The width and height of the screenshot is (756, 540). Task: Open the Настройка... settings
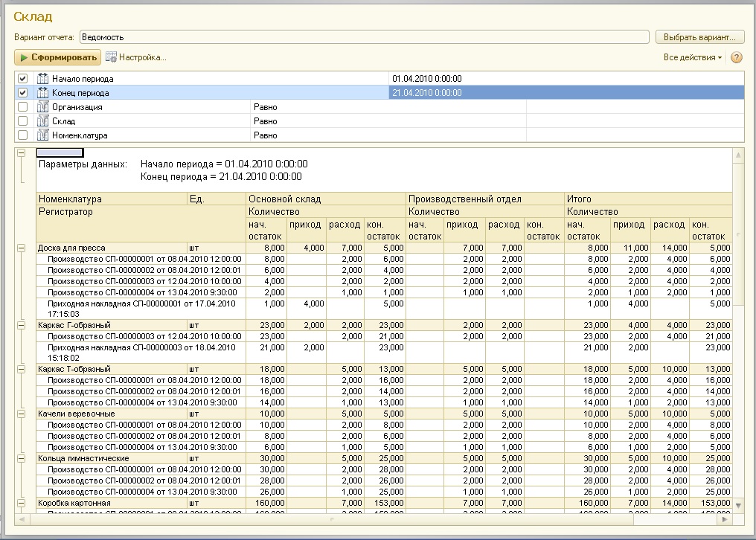point(142,57)
